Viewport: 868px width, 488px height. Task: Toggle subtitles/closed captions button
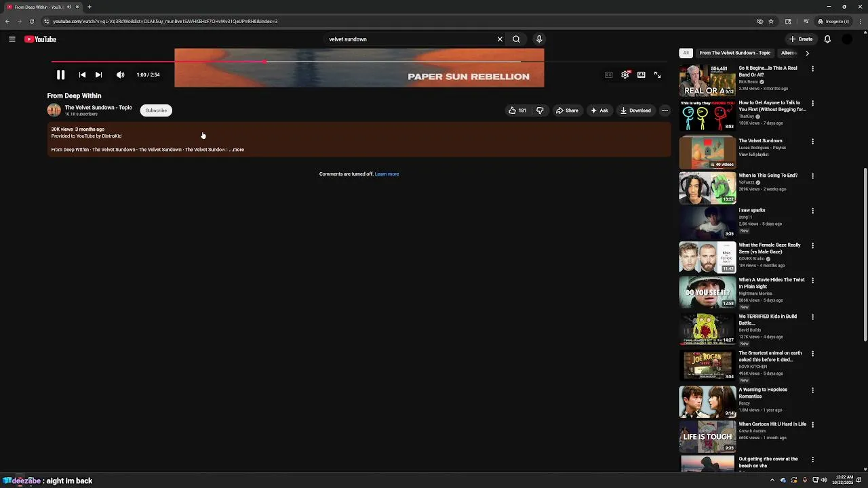click(x=608, y=75)
